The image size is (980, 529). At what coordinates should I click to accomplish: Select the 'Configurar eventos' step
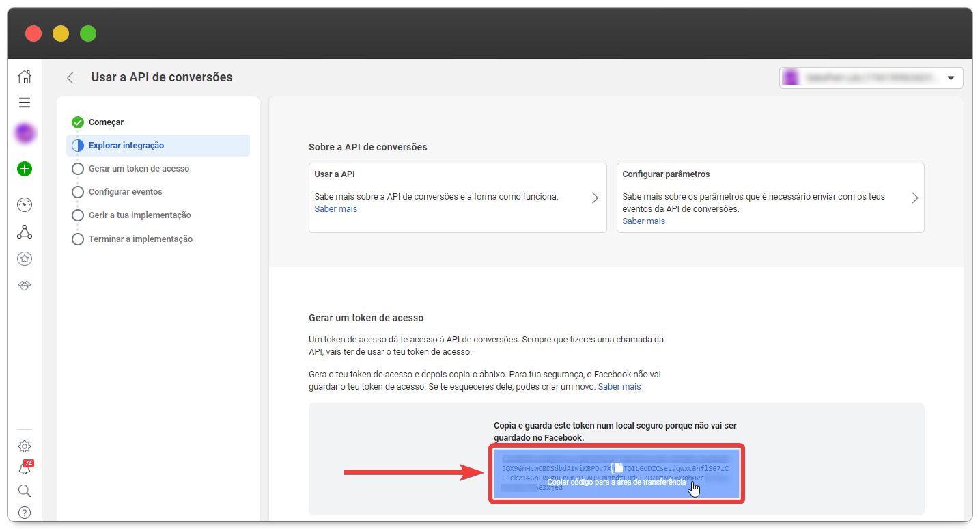(125, 192)
